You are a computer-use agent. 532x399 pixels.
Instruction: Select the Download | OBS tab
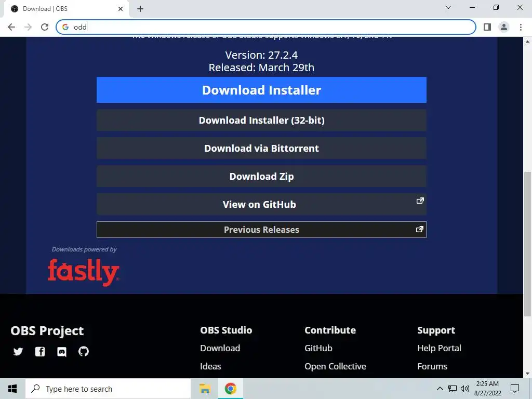click(x=66, y=9)
